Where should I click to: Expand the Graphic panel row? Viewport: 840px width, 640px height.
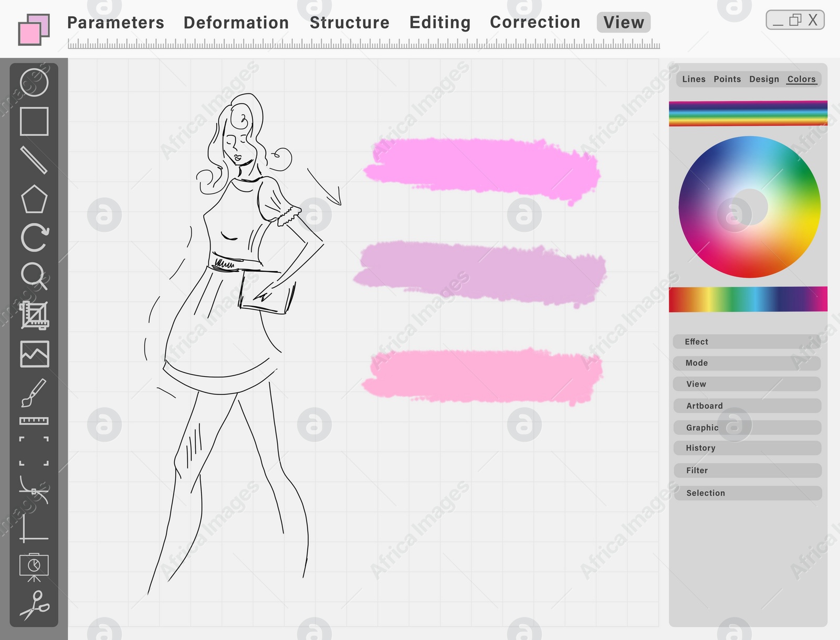click(747, 428)
